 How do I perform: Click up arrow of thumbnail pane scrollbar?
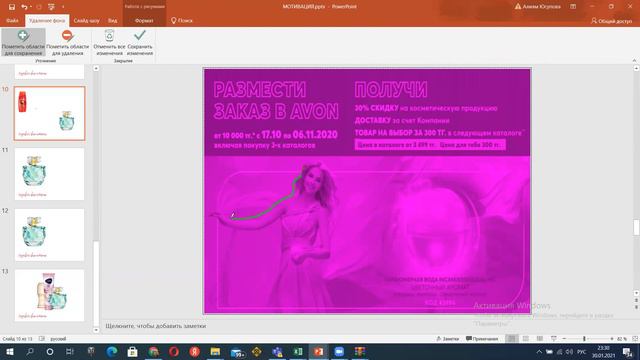pos(96,68)
